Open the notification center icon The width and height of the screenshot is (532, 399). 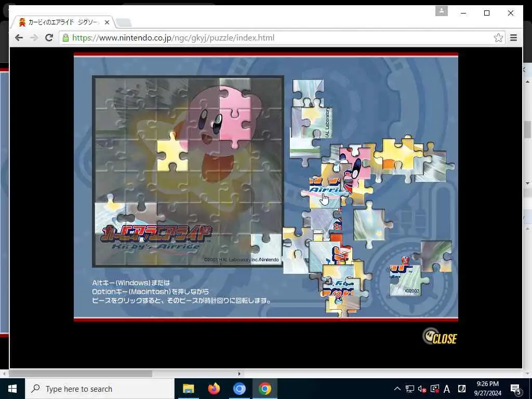click(515, 389)
